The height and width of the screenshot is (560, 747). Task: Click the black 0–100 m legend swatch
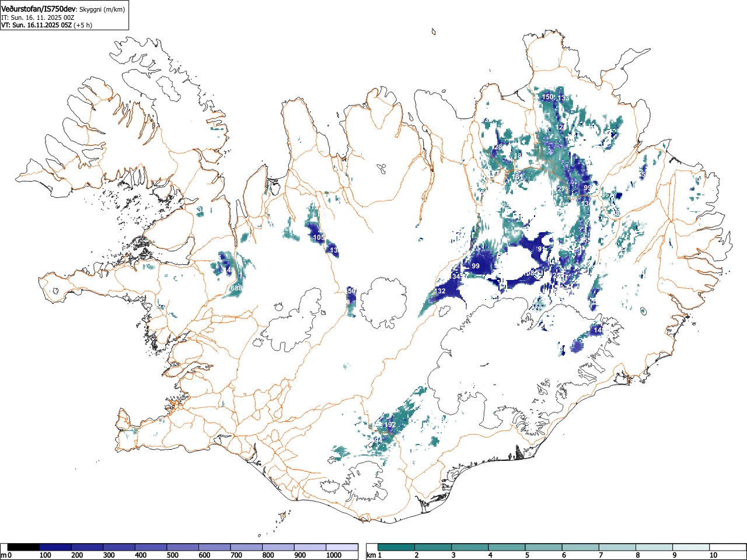[x=23, y=547]
